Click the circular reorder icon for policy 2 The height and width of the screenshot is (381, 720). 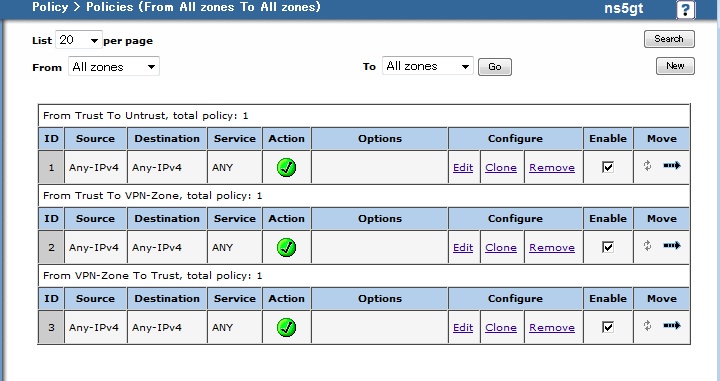tap(647, 245)
